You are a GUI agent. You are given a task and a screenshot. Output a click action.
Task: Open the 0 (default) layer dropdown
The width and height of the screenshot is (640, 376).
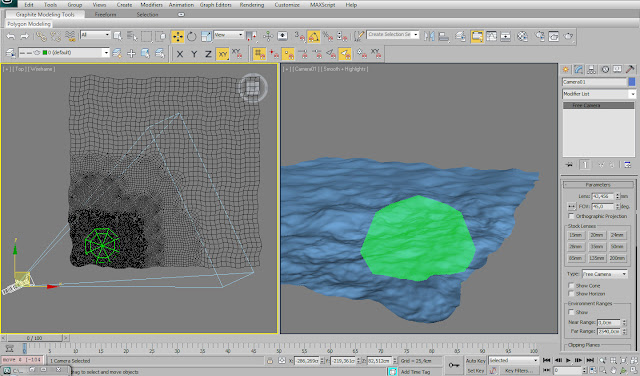[x=64, y=53]
